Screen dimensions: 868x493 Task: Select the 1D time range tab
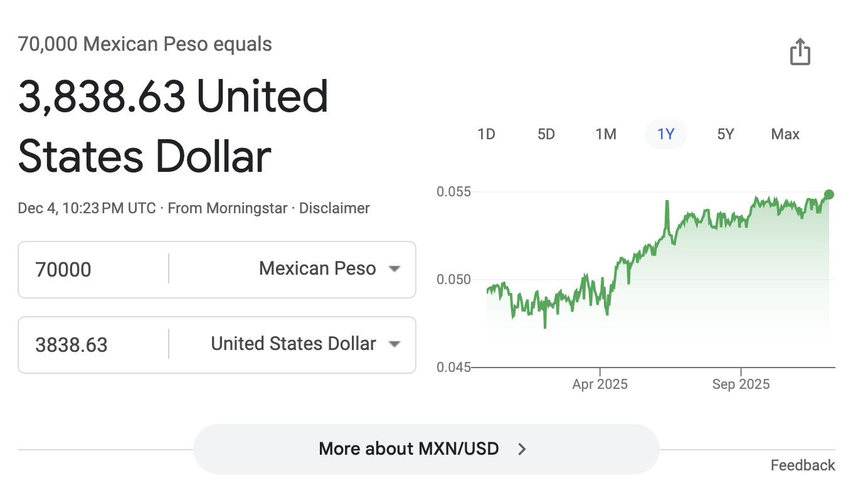point(486,134)
